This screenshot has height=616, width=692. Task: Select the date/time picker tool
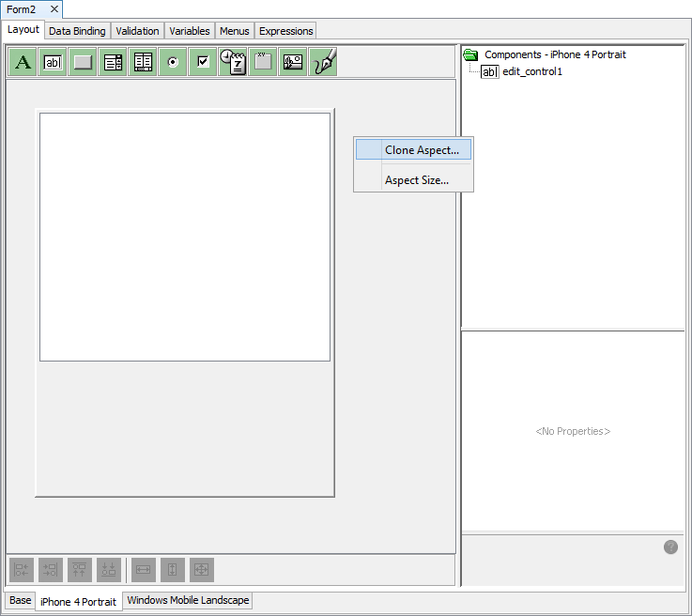[x=233, y=63]
